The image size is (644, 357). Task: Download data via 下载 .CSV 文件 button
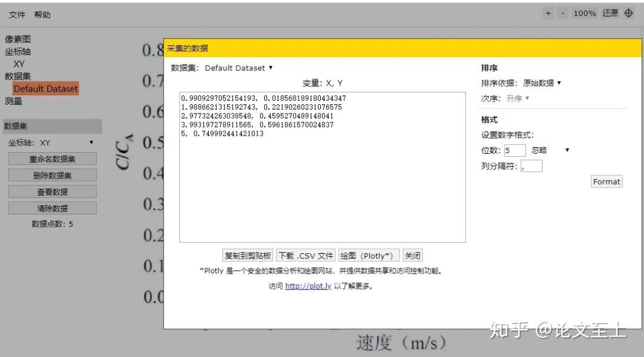coord(305,255)
